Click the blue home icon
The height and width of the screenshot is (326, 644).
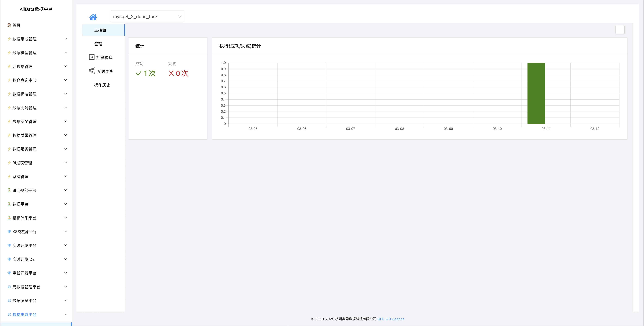pos(93,17)
